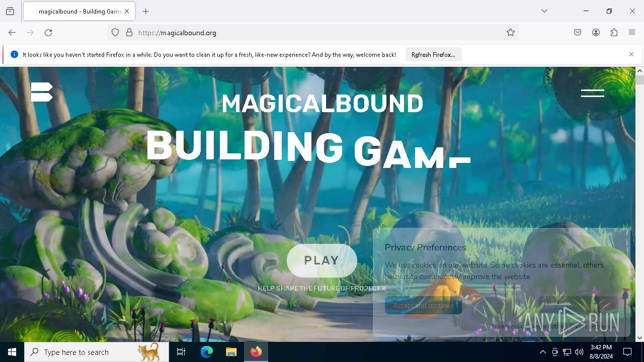Screen dimensions: 644x362
Task: Click the magicalbound.org address bar
Action: pos(312,33)
